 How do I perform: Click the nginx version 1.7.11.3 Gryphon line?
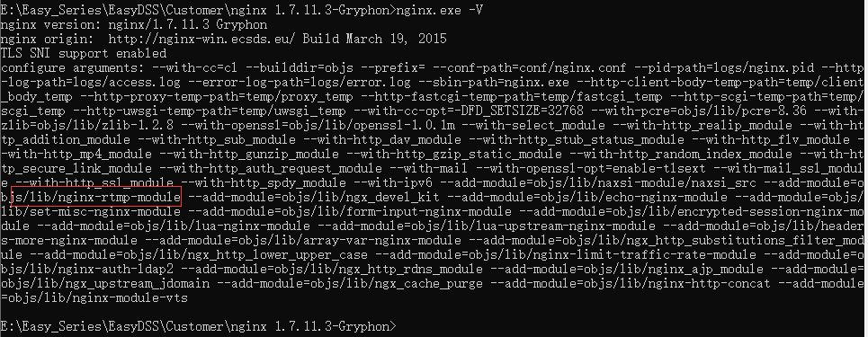coord(134,25)
